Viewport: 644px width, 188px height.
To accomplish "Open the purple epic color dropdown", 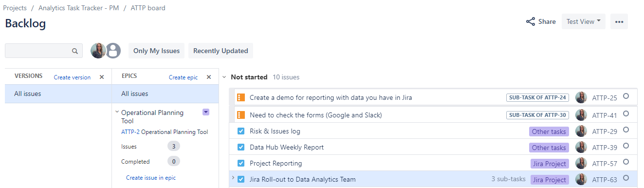I will (x=205, y=112).
